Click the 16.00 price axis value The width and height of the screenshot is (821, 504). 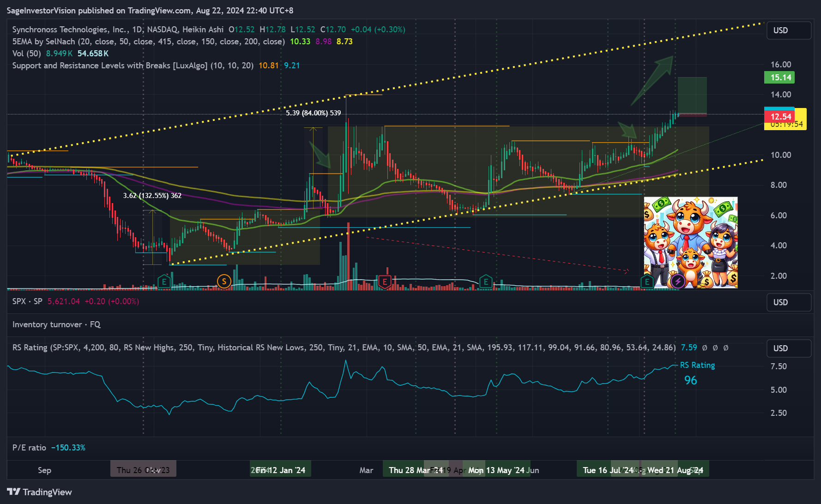780,65
